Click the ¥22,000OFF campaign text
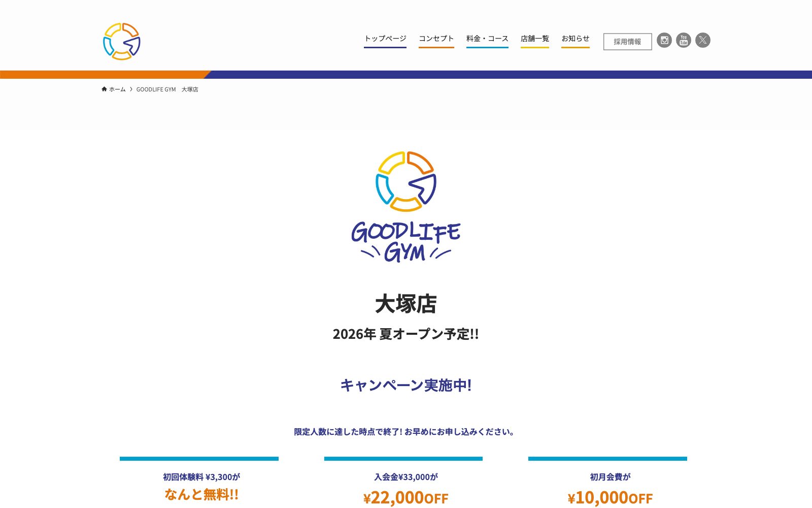This screenshot has width=812, height=508. click(x=406, y=498)
